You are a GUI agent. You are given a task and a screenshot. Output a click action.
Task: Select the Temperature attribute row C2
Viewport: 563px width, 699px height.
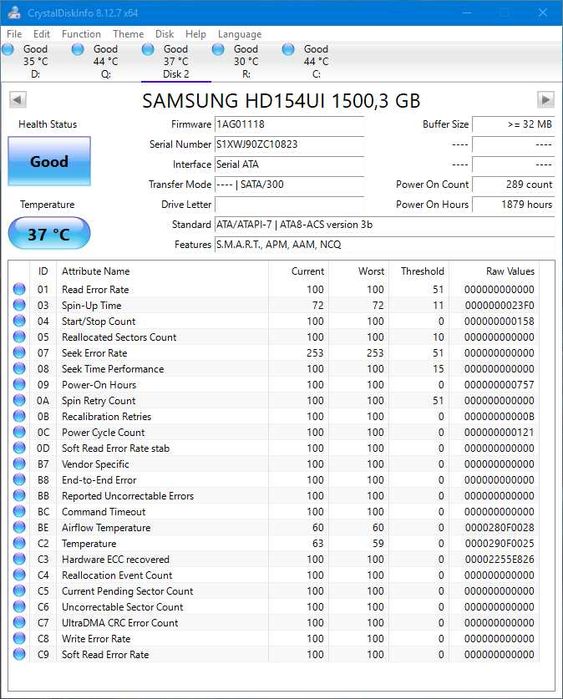(274, 543)
